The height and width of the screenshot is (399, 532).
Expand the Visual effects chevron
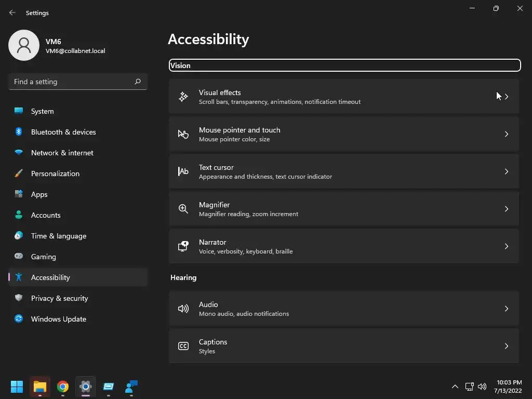(x=507, y=97)
